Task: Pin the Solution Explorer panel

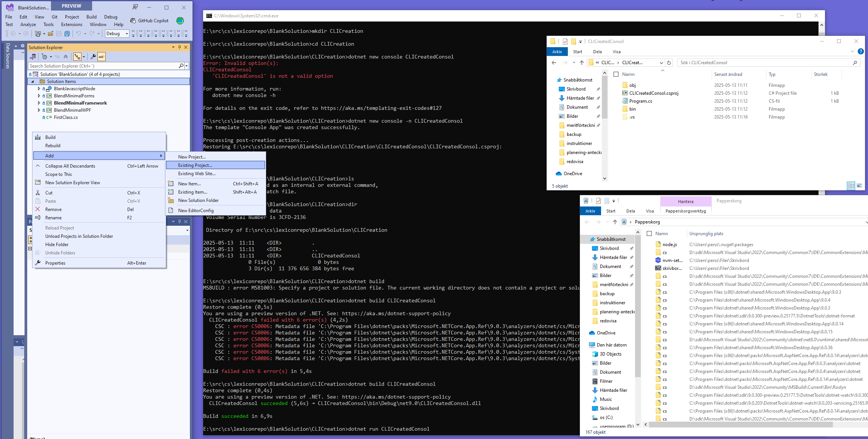Action: pos(179,47)
